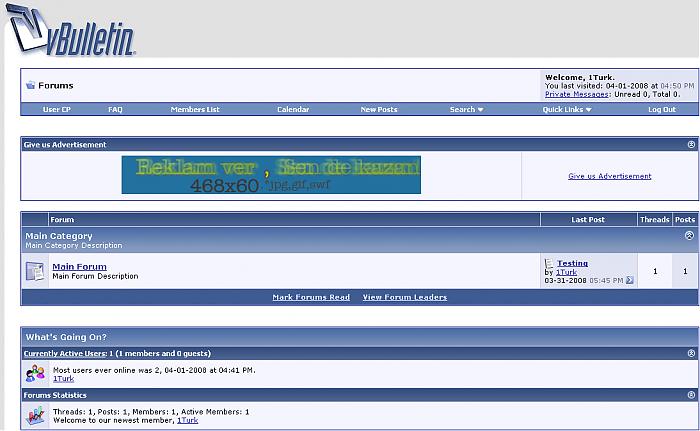Image resolution: width=700 pixels, height=431 pixels.
Task: Click the forum statistics chart icon
Action: (x=35, y=416)
